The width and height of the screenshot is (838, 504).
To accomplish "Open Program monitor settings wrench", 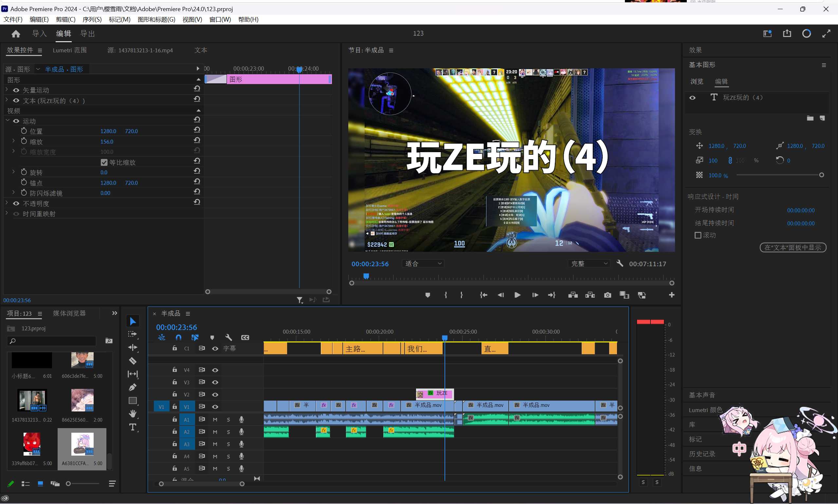I will point(620,263).
